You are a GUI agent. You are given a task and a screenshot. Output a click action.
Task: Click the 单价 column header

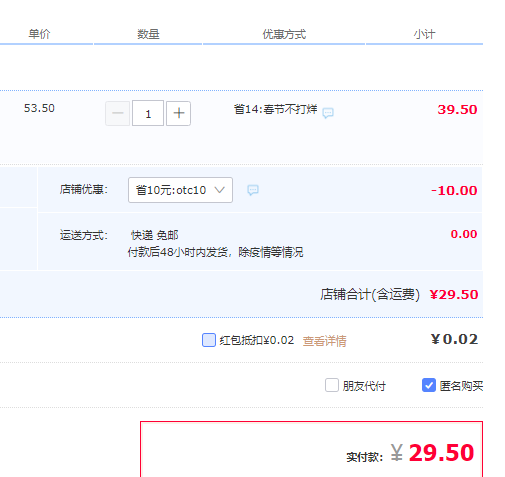point(39,34)
